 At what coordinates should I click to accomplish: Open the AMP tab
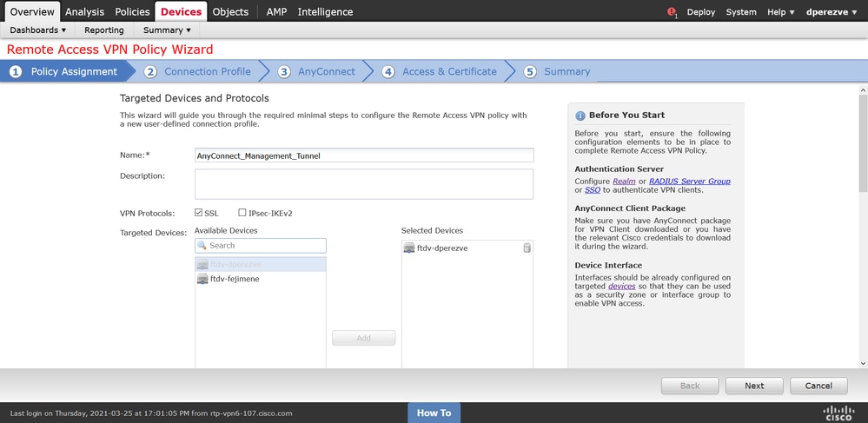[276, 11]
